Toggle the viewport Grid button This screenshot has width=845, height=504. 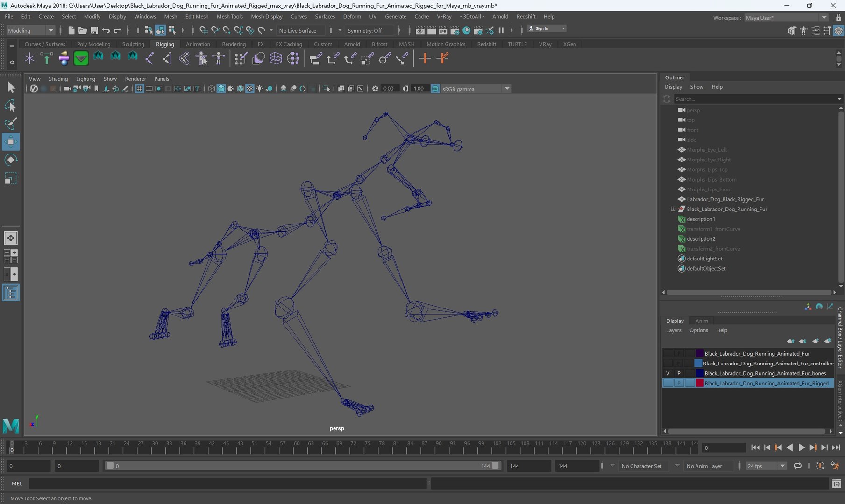(139, 89)
